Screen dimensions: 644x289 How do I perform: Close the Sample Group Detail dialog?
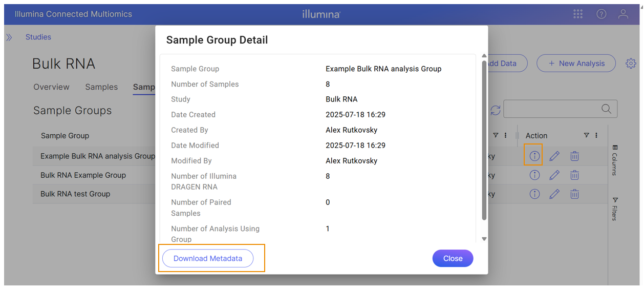pyautogui.click(x=453, y=259)
